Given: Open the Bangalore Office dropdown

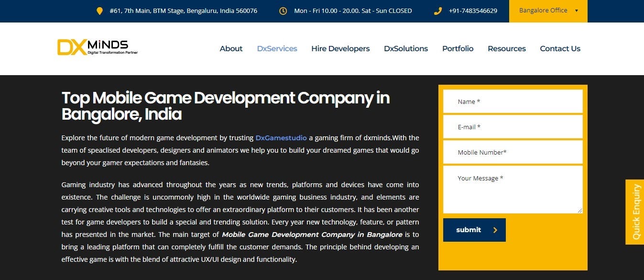Looking at the screenshot, I should point(548,11).
